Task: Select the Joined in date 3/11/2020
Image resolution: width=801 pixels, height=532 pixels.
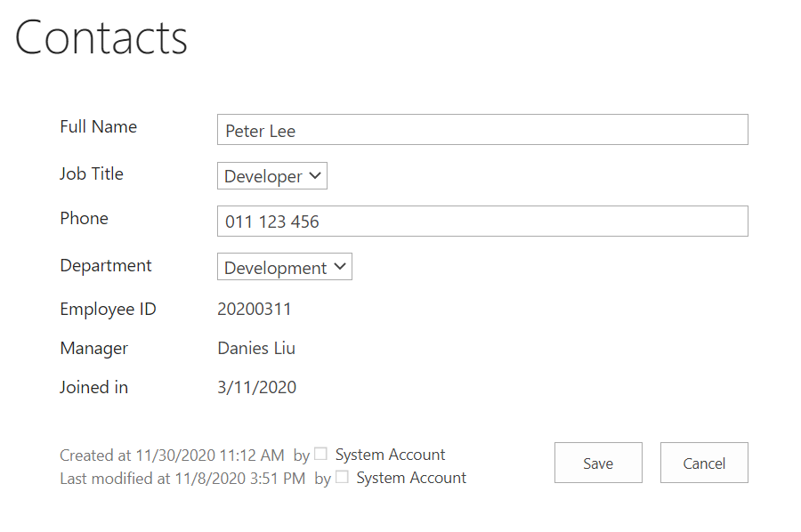Action: coord(257,388)
